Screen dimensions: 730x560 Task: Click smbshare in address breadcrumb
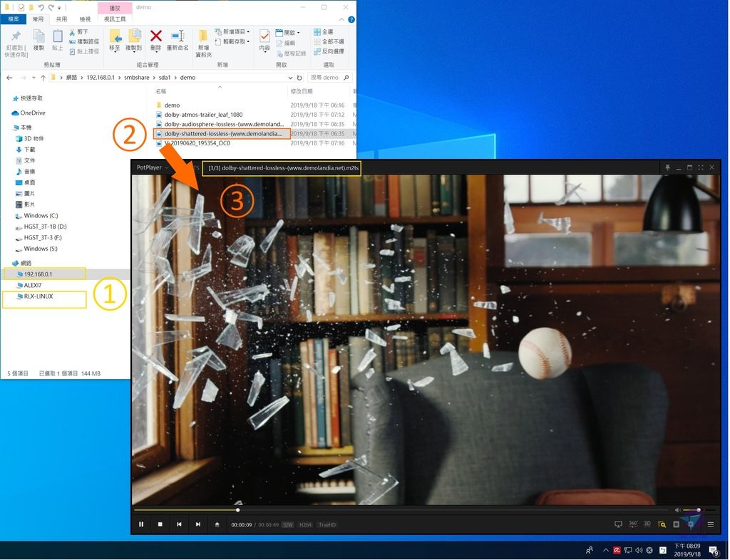point(137,78)
